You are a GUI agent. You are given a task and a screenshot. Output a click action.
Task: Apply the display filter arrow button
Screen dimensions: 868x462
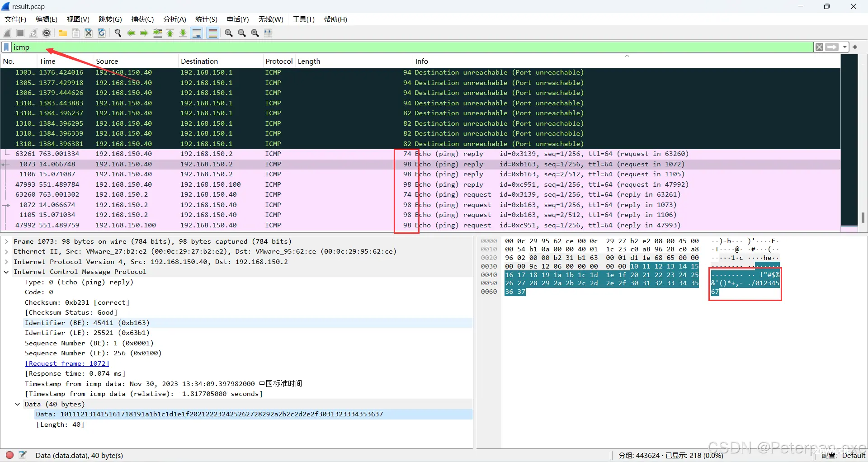(832, 47)
